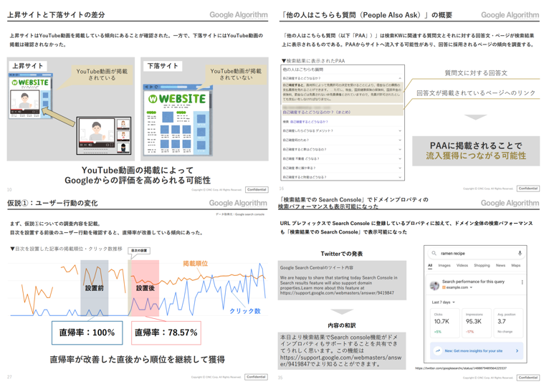The width and height of the screenshot is (549, 392).
Task: Click the 上昇サイトと下落サイトの差分 slide title
Action: click(x=56, y=15)
